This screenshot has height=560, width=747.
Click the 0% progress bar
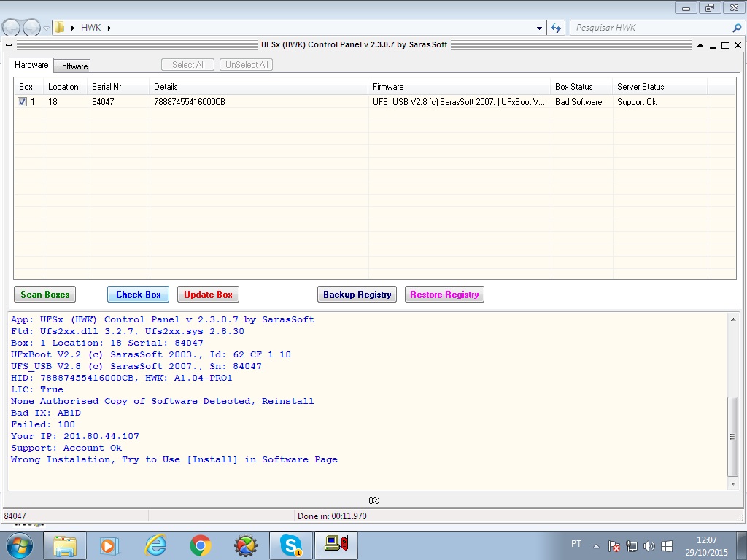[373, 500]
